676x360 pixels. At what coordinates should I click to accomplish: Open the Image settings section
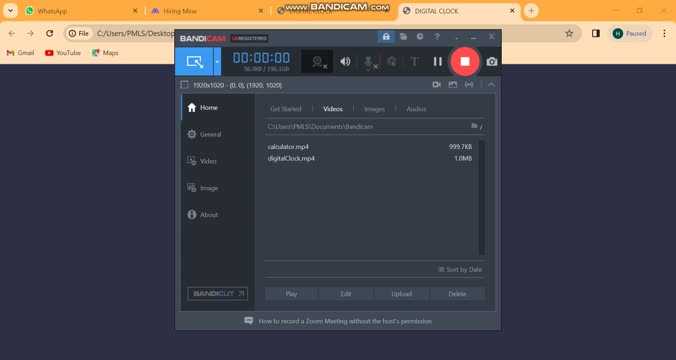coord(218,188)
